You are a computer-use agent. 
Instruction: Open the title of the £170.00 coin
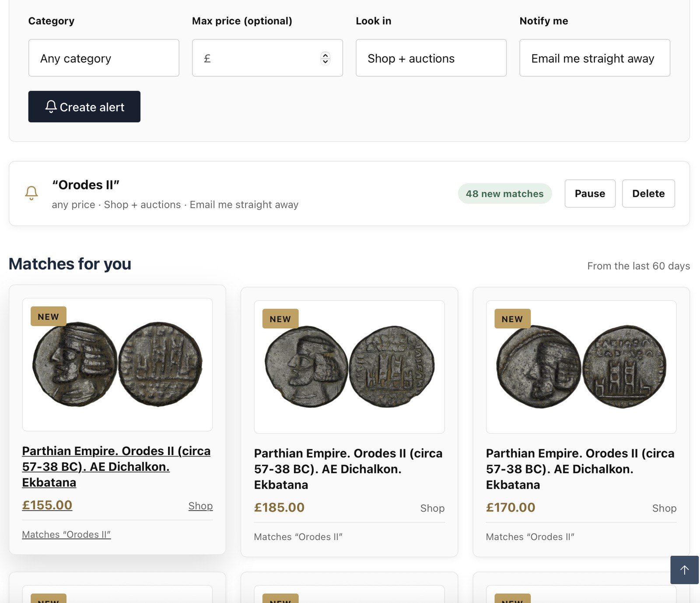(580, 469)
